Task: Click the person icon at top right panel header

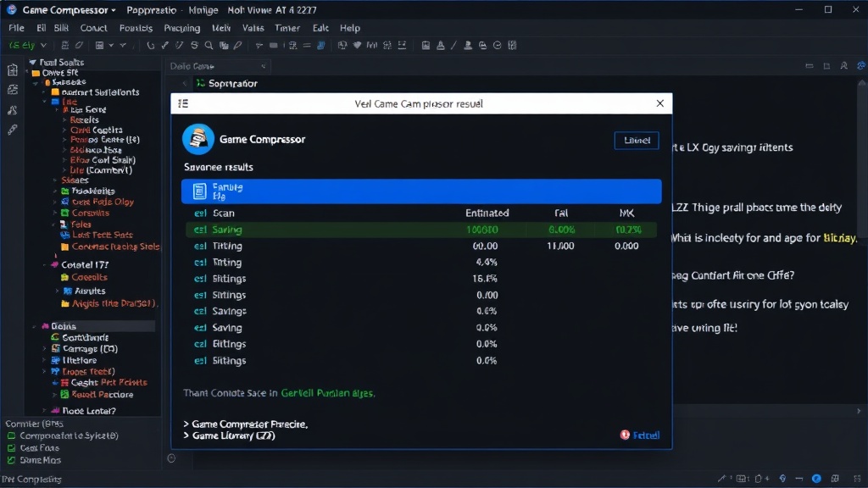Action: pos(843,66)
